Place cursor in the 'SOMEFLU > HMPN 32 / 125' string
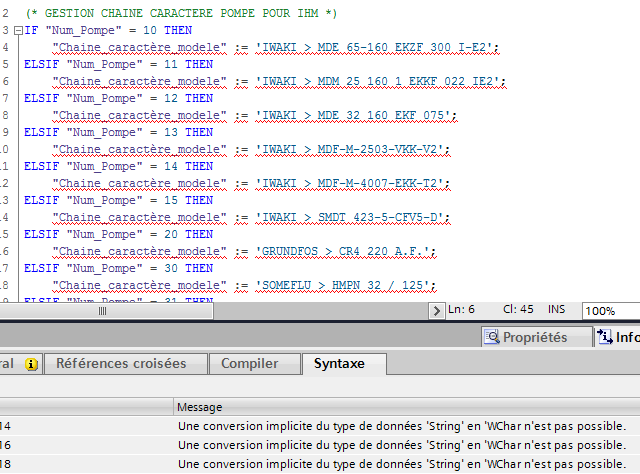 (x=345, y=285)
